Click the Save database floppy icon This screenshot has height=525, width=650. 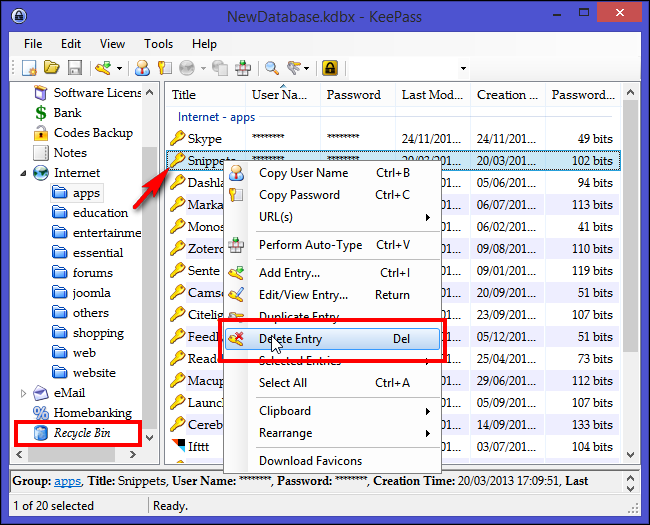coord(75,68)
